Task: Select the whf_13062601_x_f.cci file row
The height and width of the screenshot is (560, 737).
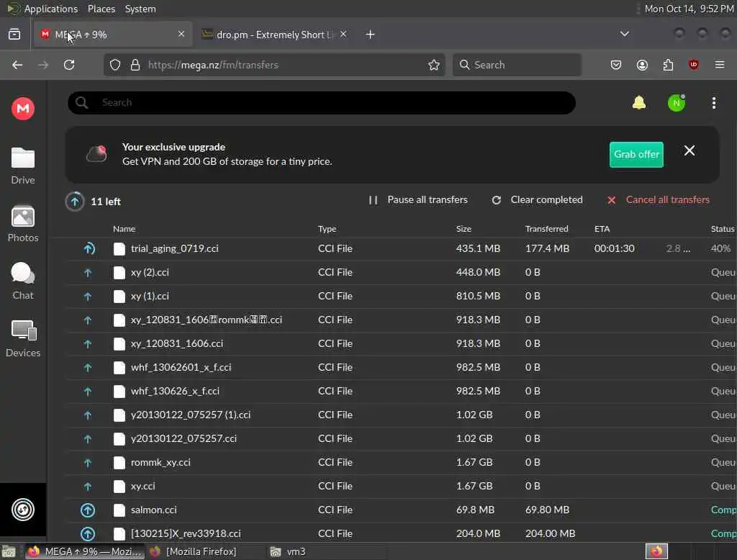Action: tap(400, 367)
